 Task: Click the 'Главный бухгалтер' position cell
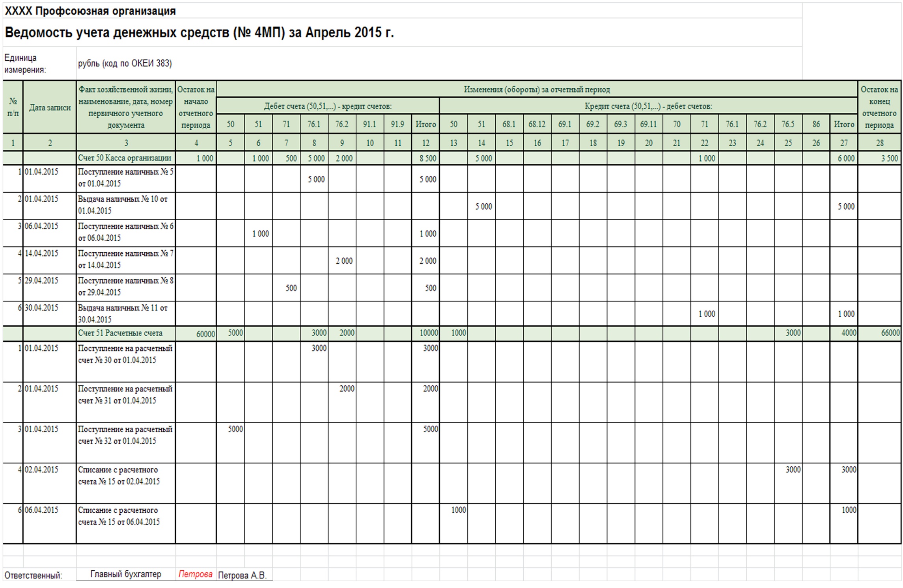point(125,574)
